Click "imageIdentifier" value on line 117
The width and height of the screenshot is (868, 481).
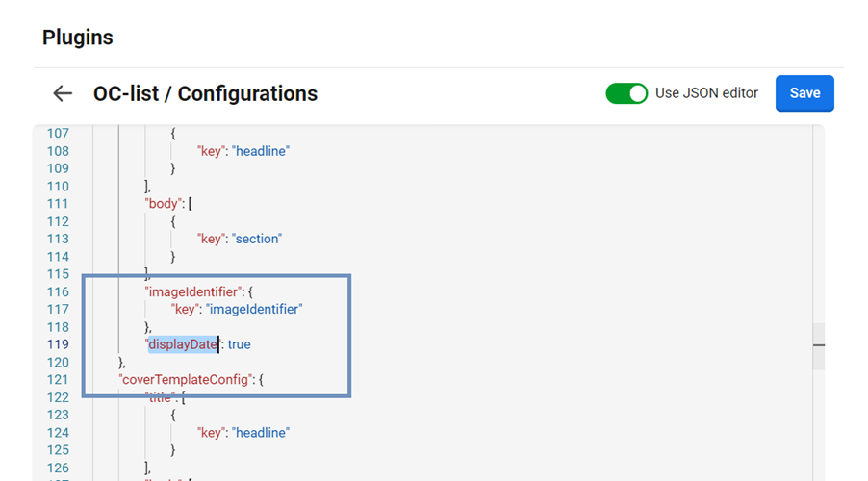254,309
